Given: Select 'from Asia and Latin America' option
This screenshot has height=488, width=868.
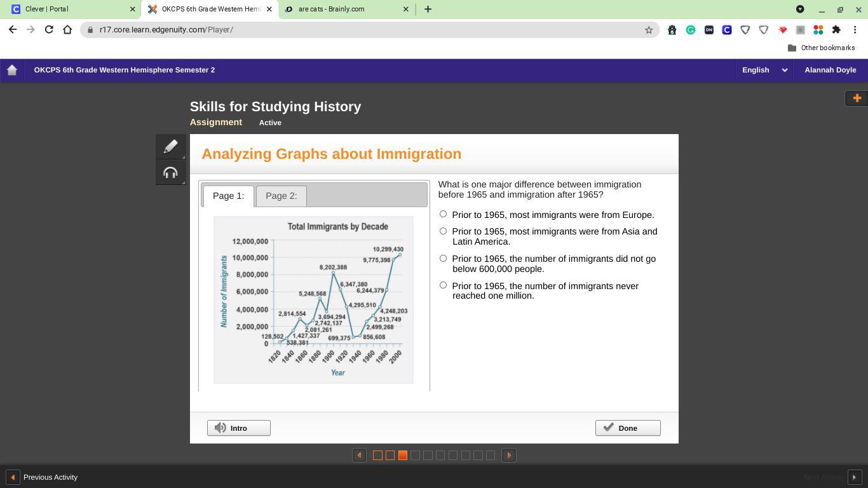Looking at the screenshot, I should click(444, 231).
